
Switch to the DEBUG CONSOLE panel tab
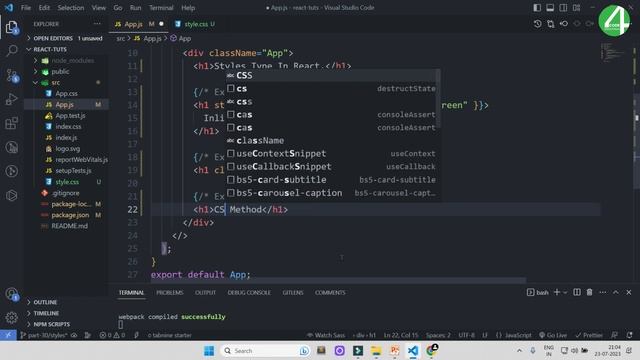click(249, 293)
